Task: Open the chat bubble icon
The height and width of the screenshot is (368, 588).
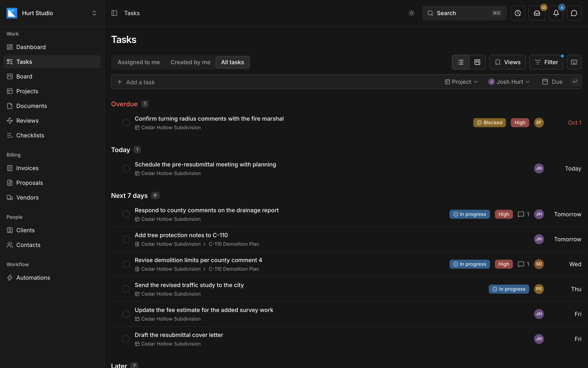Action: tap(574, 13)
